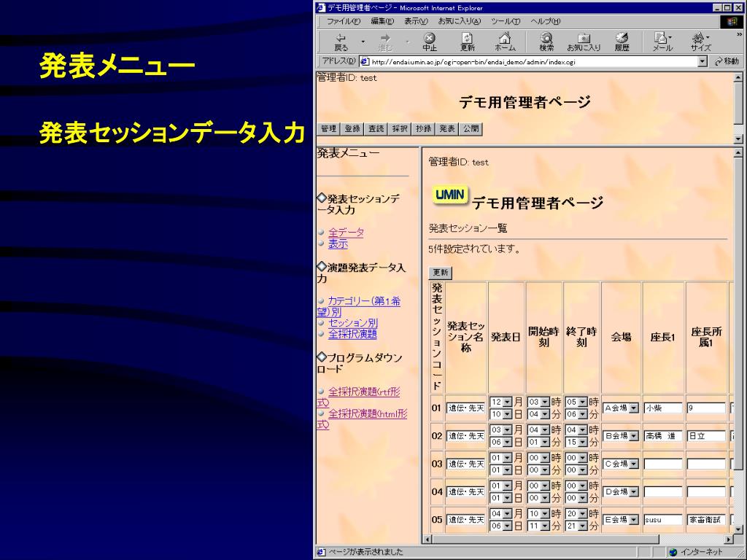
Task: Go to the home page (ホーム) icon
Action: (505, 42)
